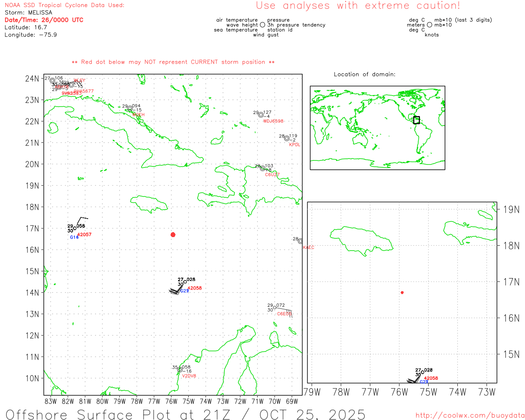
Task: Click the "Storm: MELISSA" text
Action: 28,13
